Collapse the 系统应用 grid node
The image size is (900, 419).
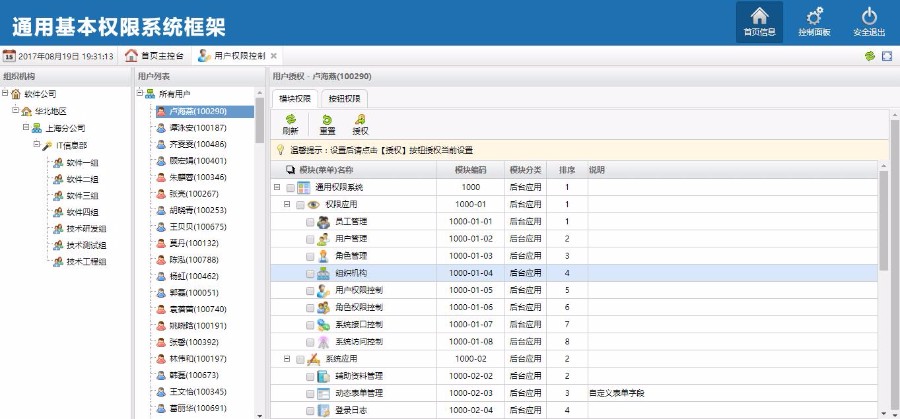click(x=287, y=359)
